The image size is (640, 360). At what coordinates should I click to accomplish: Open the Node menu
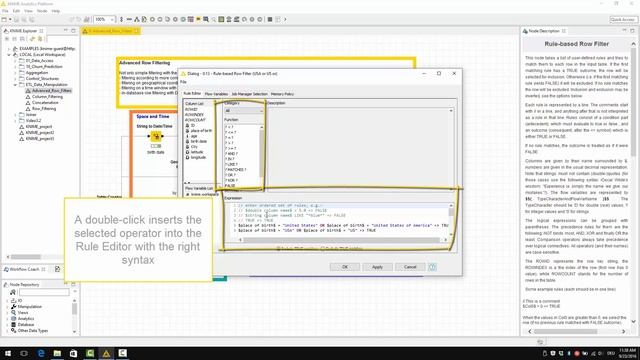pyautogui.click(x=42, y=11)
